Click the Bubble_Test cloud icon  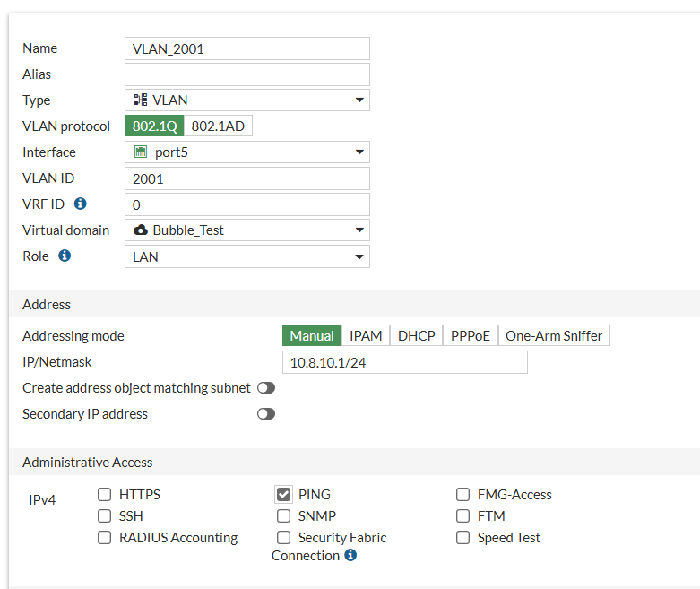click(x=141, y=230)
